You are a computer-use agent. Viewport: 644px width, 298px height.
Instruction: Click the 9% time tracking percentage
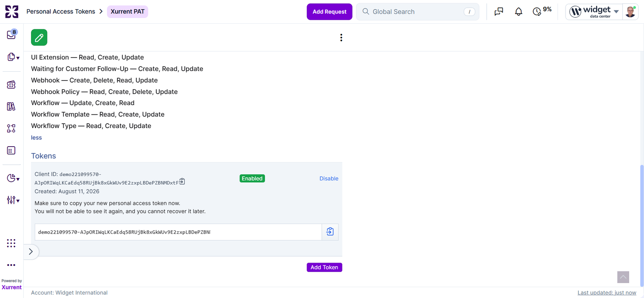pyautogui.click(x=547, y=9)
